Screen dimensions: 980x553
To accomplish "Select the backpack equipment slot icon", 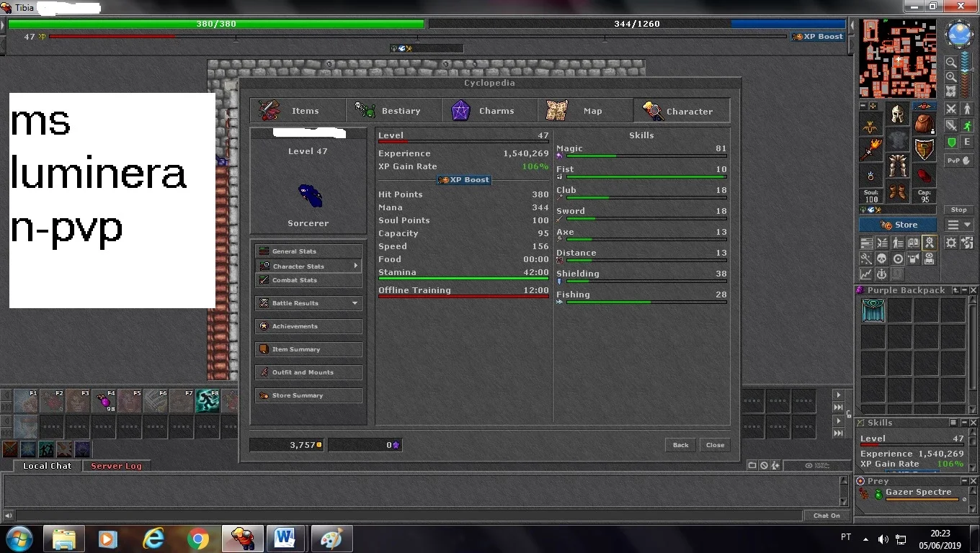I will (924, 123).
